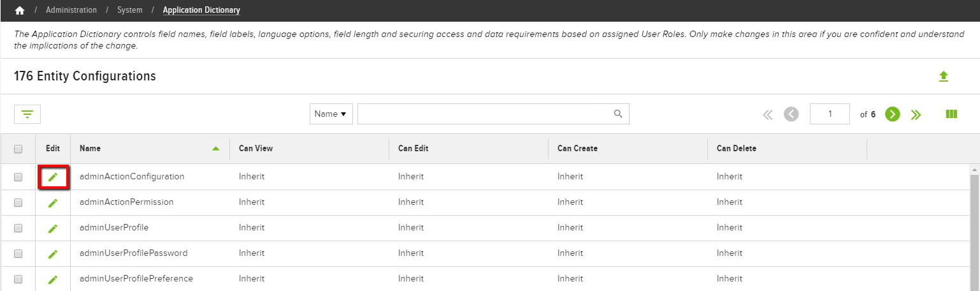Edit adminUserProfile with pencil icon
Screen dimensions: 980x291
coord(53,228)
